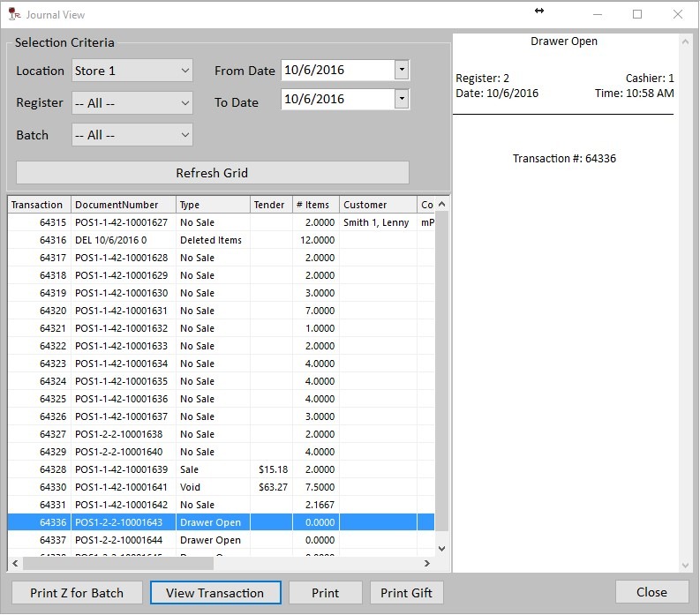Click the Print button
700x615 pixels.
click(x=325, y=593)
